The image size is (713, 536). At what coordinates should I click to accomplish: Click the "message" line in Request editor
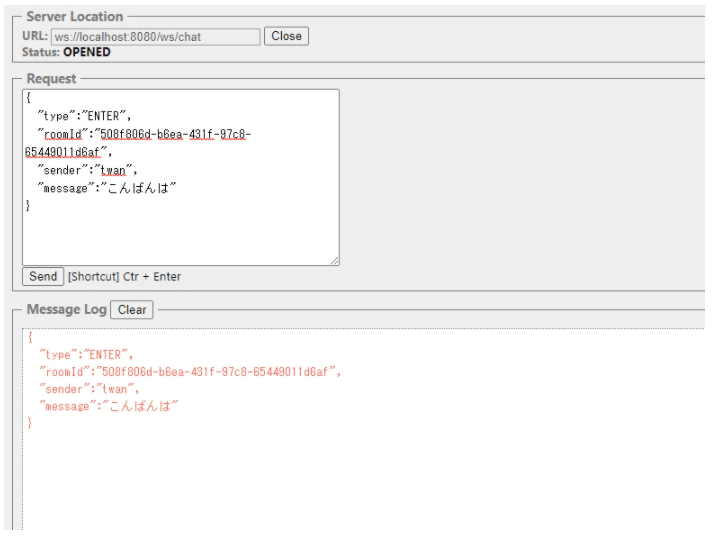107,188
